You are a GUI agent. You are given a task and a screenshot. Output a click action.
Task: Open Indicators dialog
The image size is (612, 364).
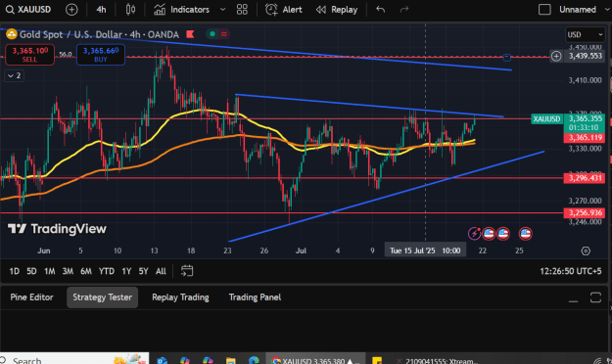pyautogui.click(x=182, y=10)
